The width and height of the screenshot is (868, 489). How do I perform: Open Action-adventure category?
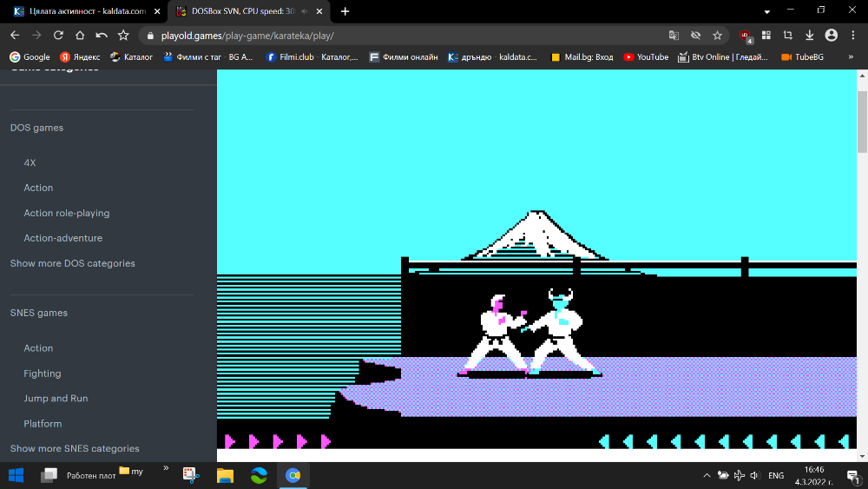point(63,238)
